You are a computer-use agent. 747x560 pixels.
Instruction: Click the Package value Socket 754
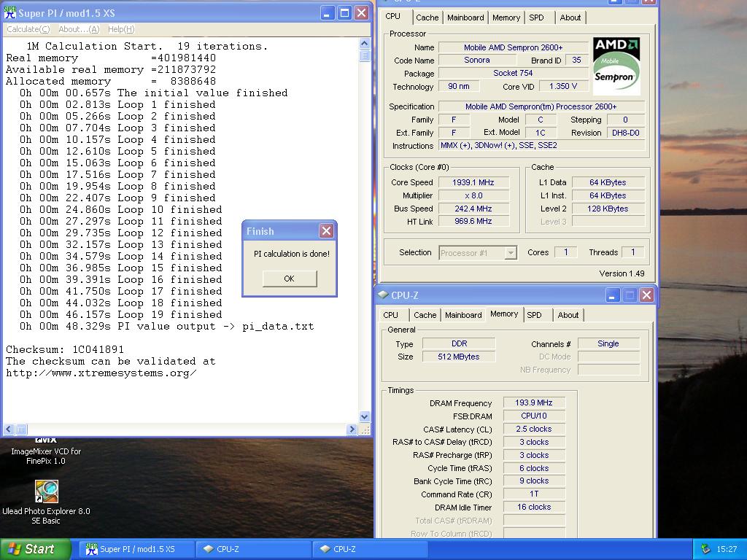pyautogui.click(x=513, y=74)
